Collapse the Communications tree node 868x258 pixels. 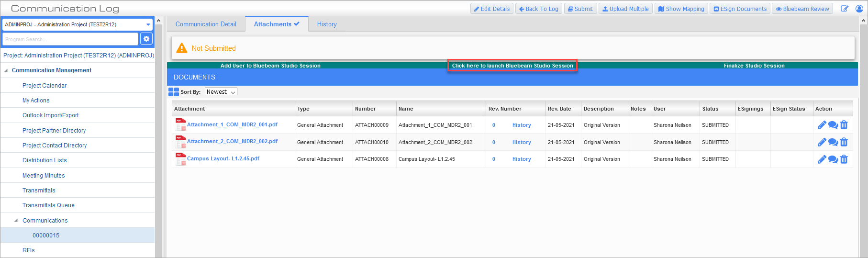[16, 221]
